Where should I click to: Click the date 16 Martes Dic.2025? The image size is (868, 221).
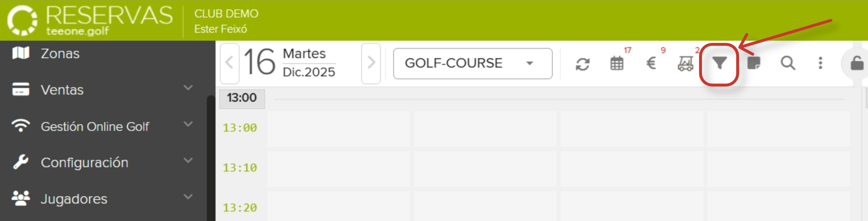click(x=290, y=63)
